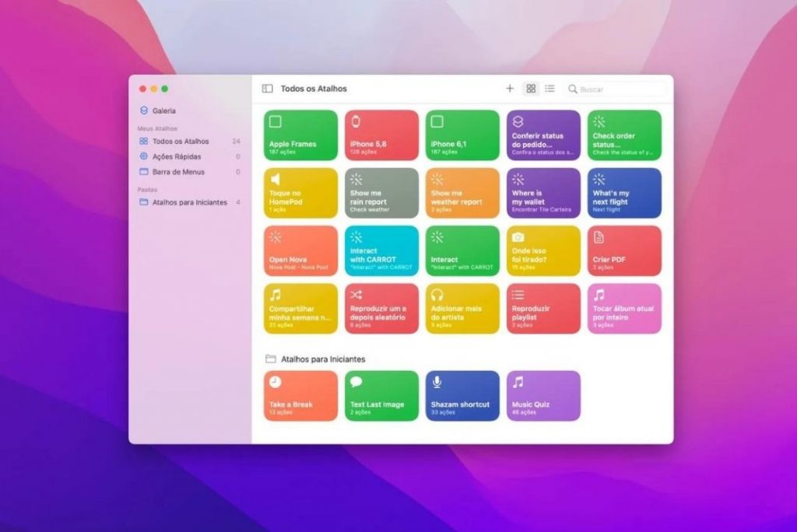Open the Criar PDF document shortcut

pos(623,250)
